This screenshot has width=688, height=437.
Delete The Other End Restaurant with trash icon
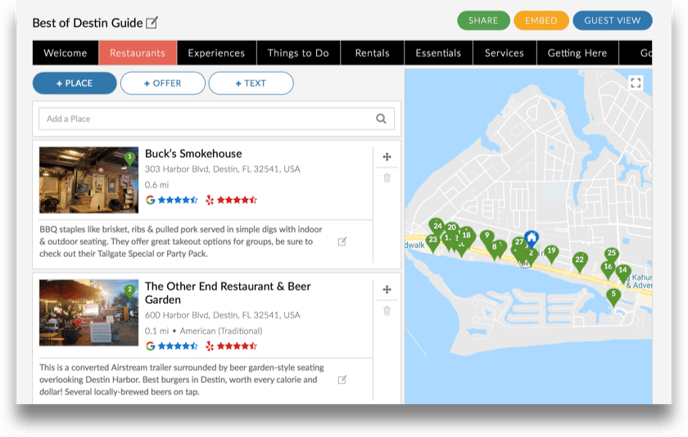(x=387, y=311)
